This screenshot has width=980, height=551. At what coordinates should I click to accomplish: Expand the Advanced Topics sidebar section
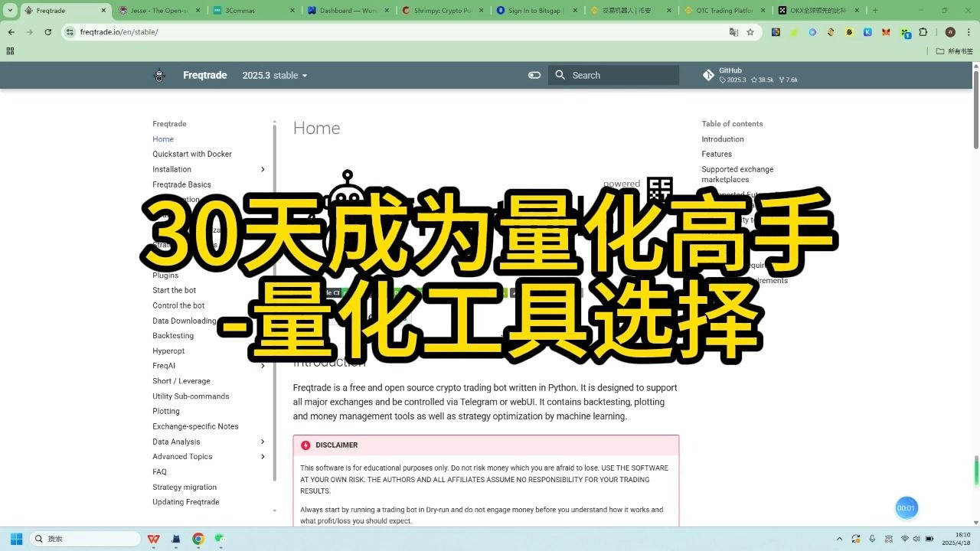coord(263,457)
